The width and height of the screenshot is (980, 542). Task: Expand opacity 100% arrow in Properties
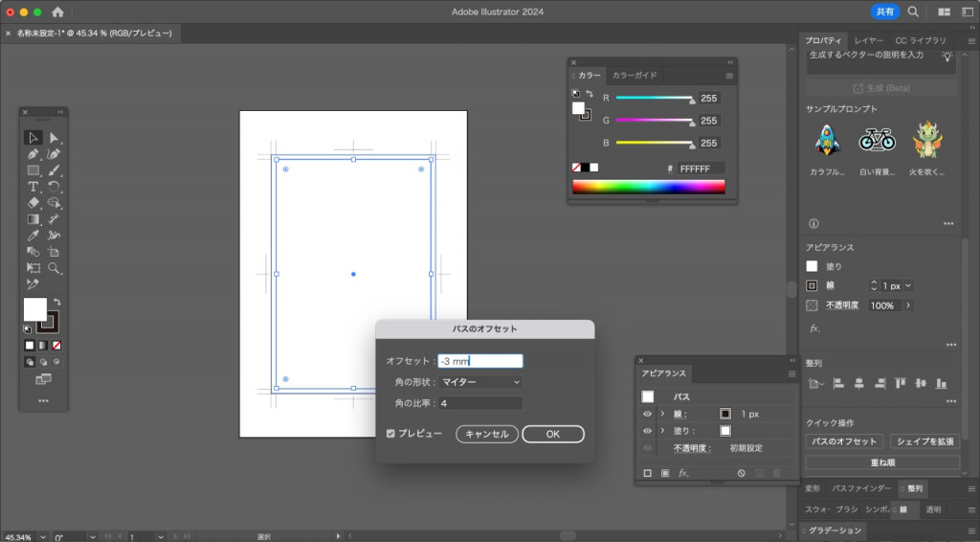pyautogui.click(x=908, y=305)
